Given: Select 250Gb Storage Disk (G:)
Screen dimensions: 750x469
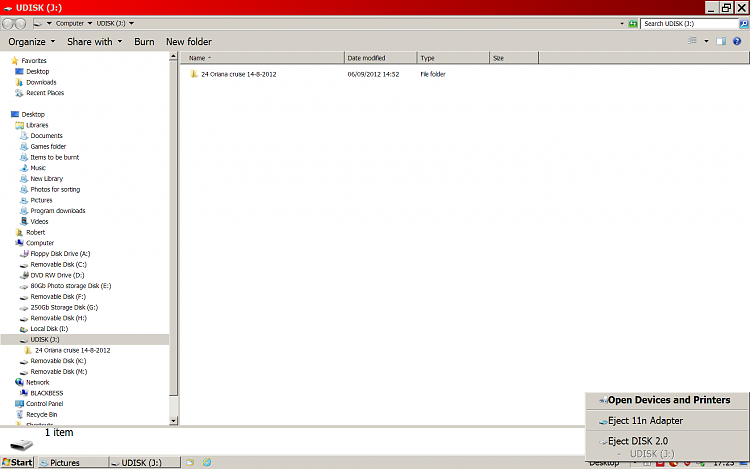Looking at the screenshot, I should (65, 307).
